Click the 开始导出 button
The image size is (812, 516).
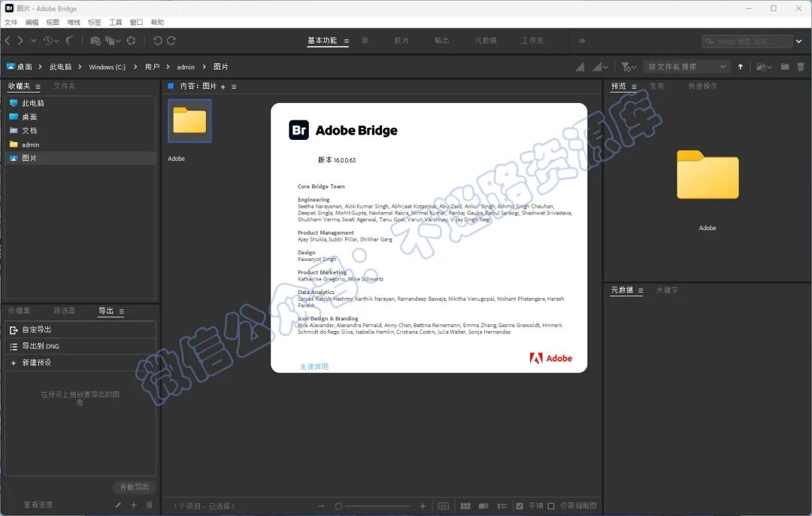pyautogui.click(x=134, y=487)
